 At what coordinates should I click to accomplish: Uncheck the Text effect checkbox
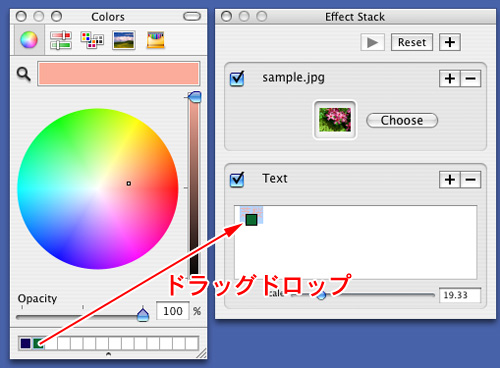[x=237, y=179]
